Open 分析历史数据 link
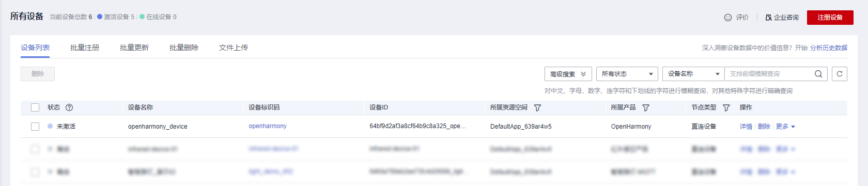The image size is (868, 186). coord(829,48)
